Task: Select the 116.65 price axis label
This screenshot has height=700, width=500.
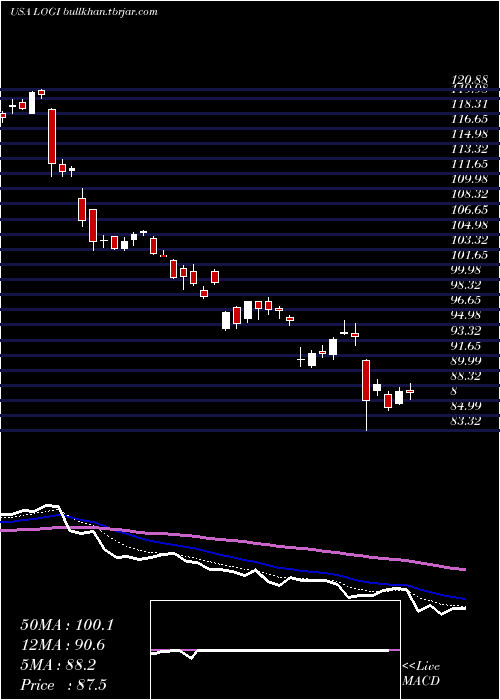Action: pyautogui.click(x=470, y=119)
